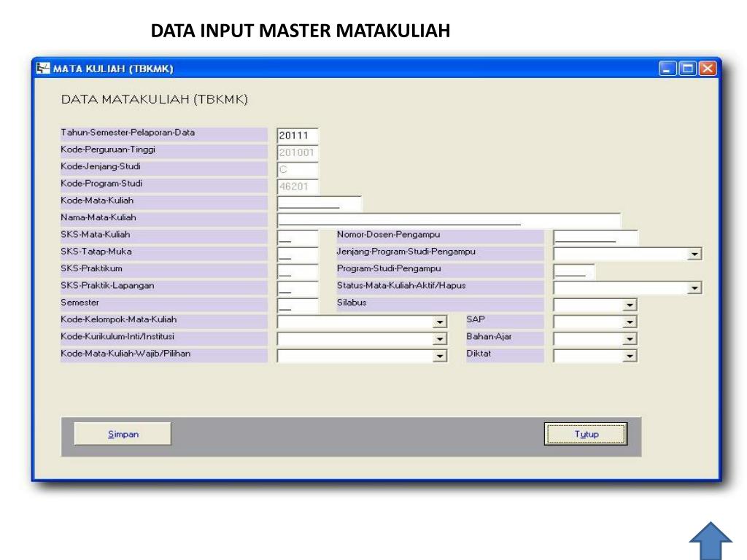
Task: Focus the Kode-Mata-Kuliah input field
Action: pyautogui.click(x=320, y=203)
